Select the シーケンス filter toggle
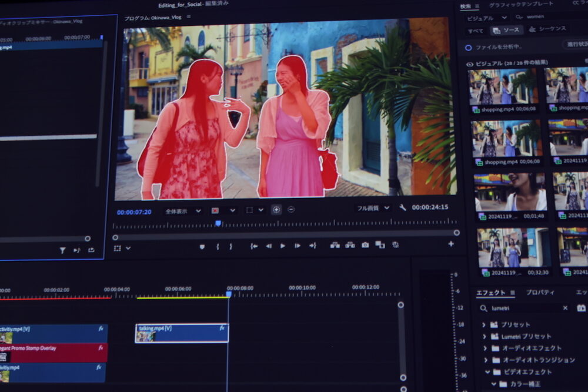This screenshot has width=588, height=392. [547, 29]
